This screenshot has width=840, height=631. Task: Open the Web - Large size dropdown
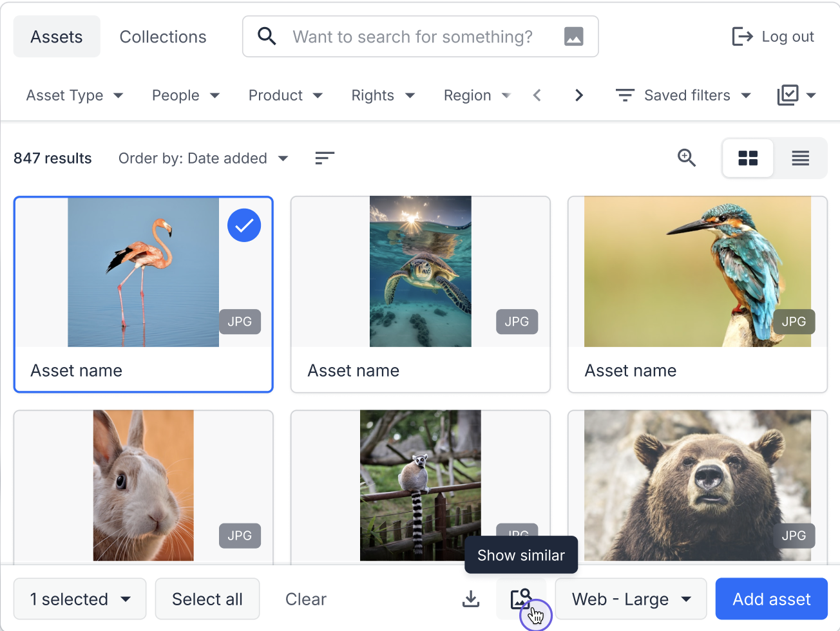click(x=631, y=599)
